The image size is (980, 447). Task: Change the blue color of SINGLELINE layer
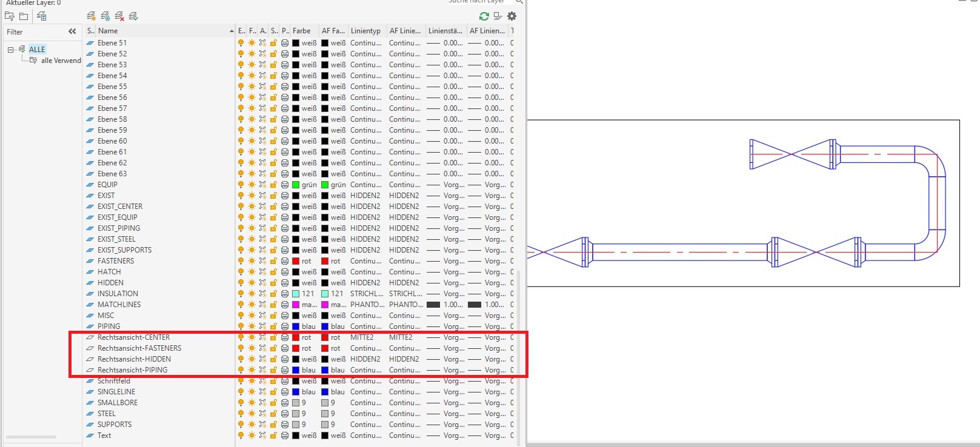[x=296, y=392]
